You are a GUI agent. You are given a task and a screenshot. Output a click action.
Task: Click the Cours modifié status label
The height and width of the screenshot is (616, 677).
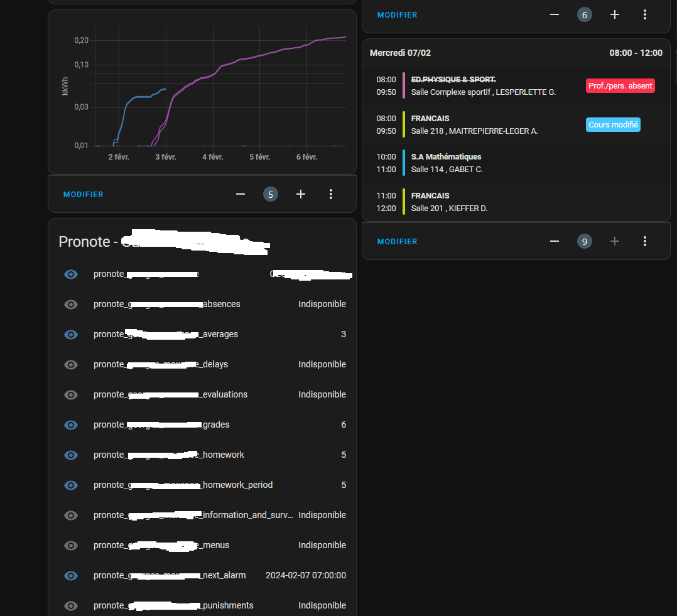[613, 125]
